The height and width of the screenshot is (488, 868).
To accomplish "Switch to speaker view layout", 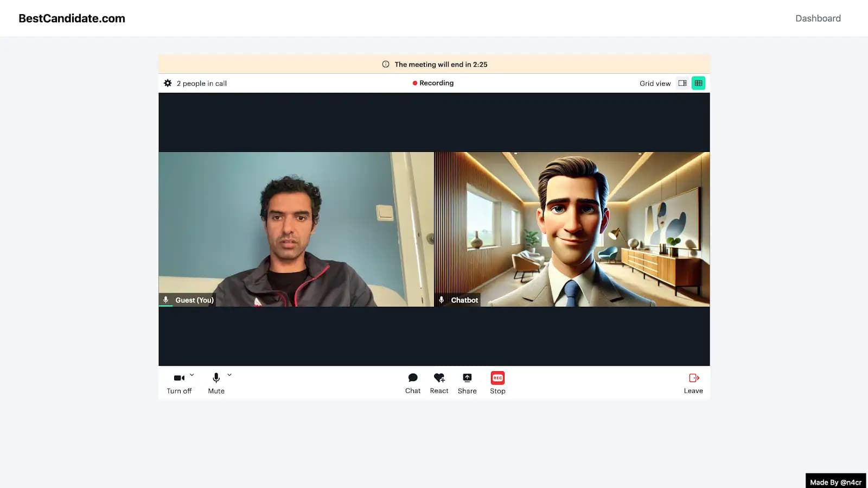I will pos(682,83).
